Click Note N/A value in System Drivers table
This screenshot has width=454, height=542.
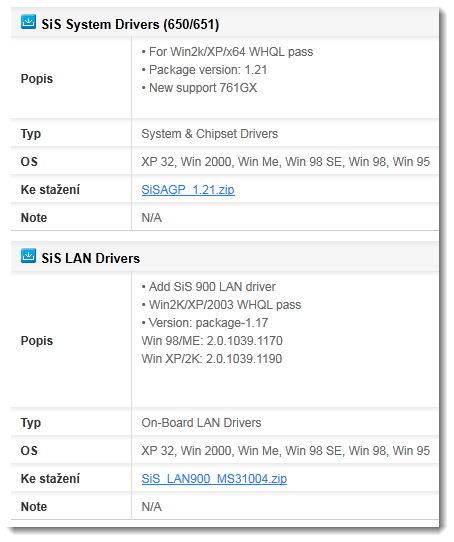click(x=151, y=218)
